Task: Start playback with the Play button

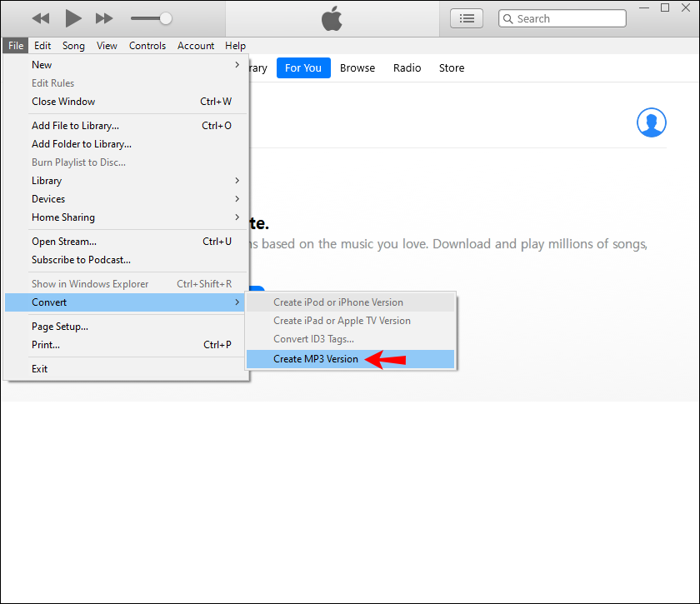Action: 73,18
